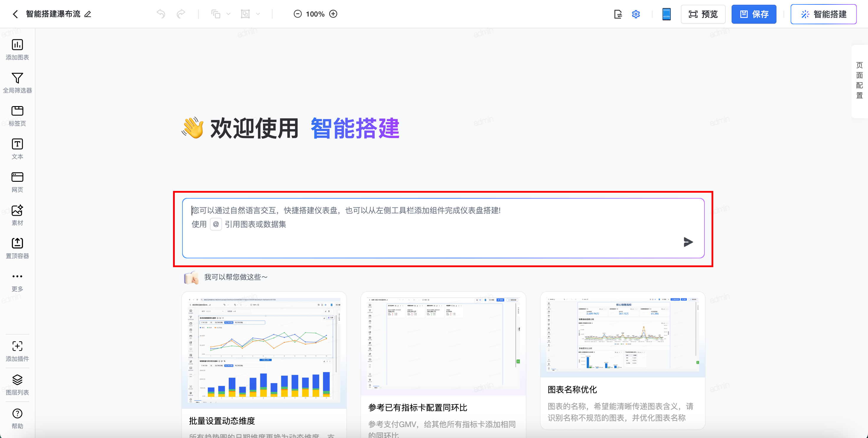Open the 素材 material library

pos(17,215)
